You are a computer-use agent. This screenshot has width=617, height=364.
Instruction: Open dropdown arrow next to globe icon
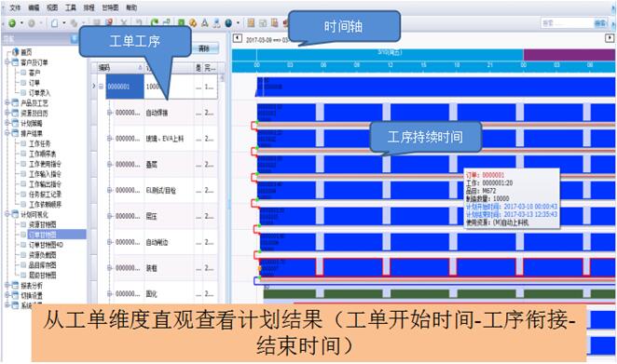pyautogui.click(x=238, y=23)
